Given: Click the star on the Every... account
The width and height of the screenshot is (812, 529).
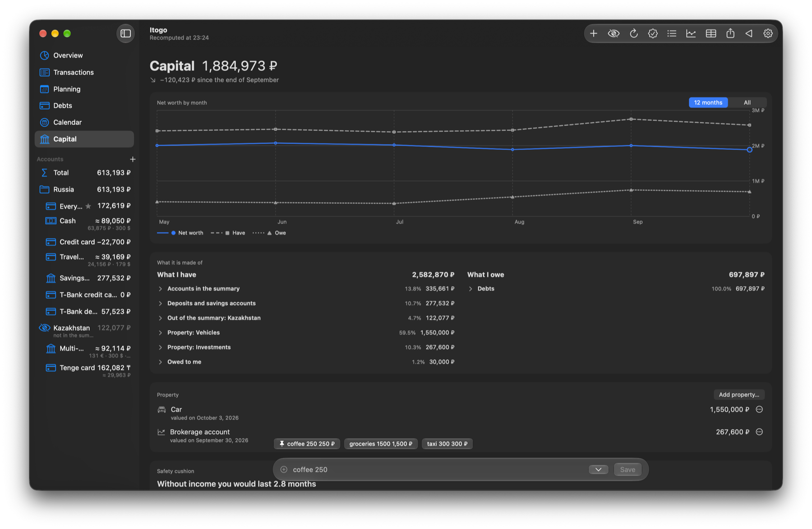Looking at the screenshot, I should click(x=88, y=206).
